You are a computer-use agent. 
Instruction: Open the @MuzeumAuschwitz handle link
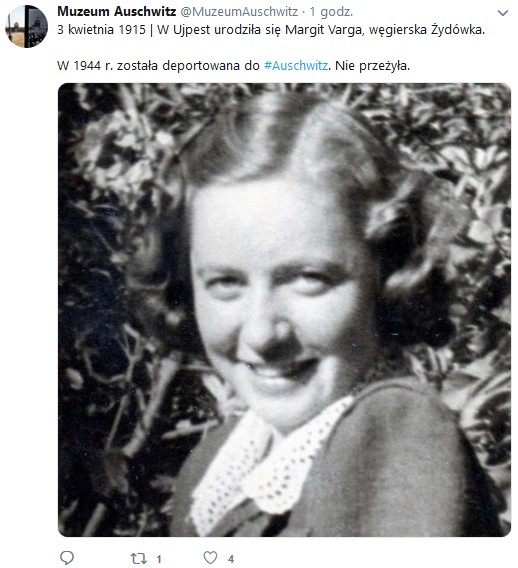coord(239,12)
